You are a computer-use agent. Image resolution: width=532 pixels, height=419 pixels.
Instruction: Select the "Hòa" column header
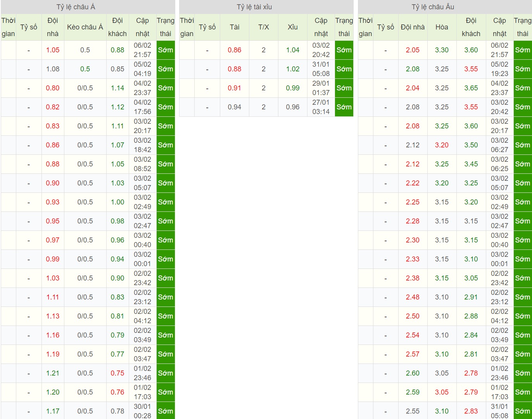(442, 27)
